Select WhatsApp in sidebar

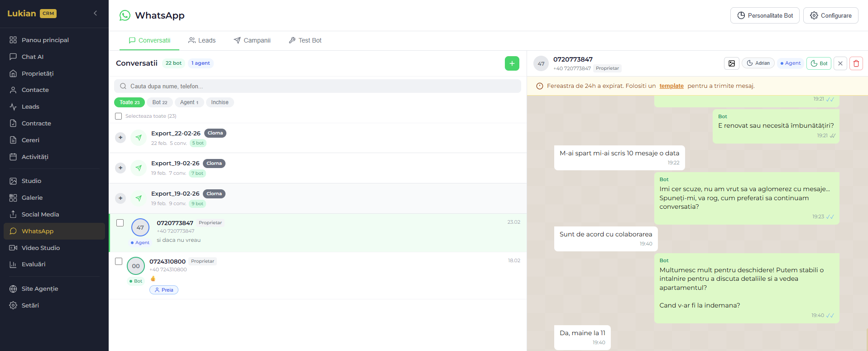(x=54, y=231)
